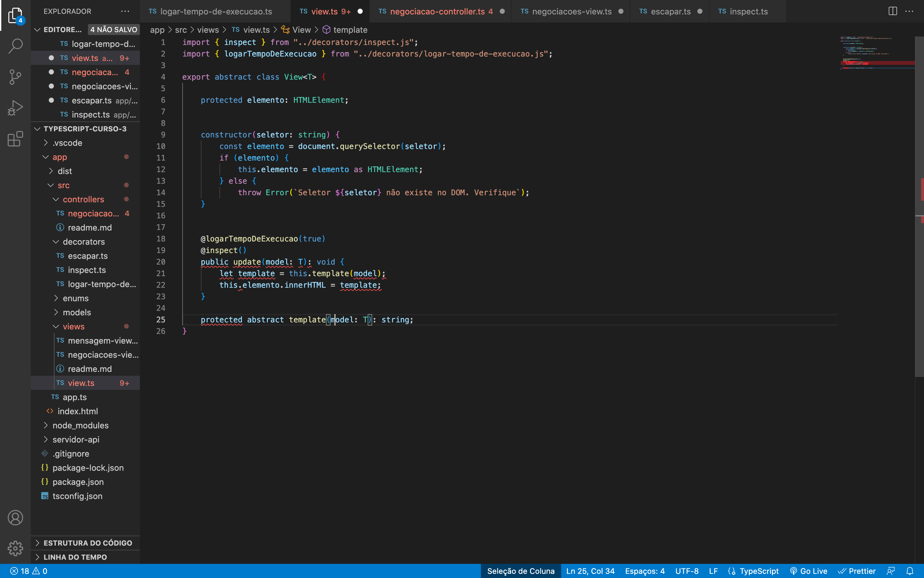Change end of line sequence LF
Viewport: 924px width, 578px height.
(713, 571)
